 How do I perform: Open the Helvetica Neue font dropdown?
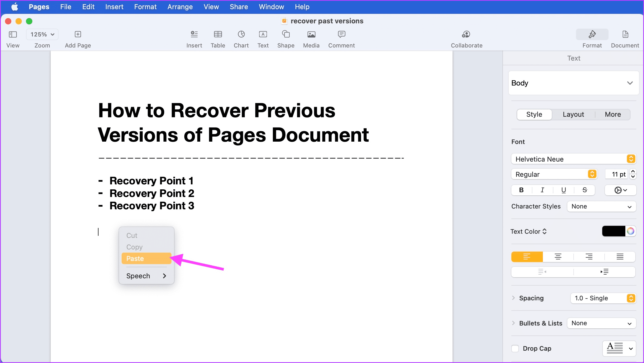click(x=573, y=159)
